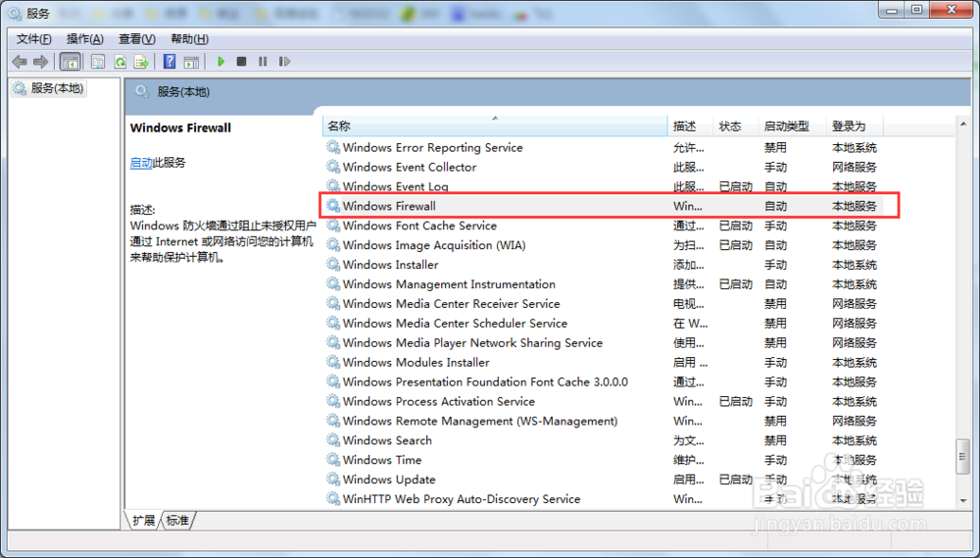The image size is (980, 558).
Task: Click the service list scrollbar down arrow
Action: (x=963, y=500)
